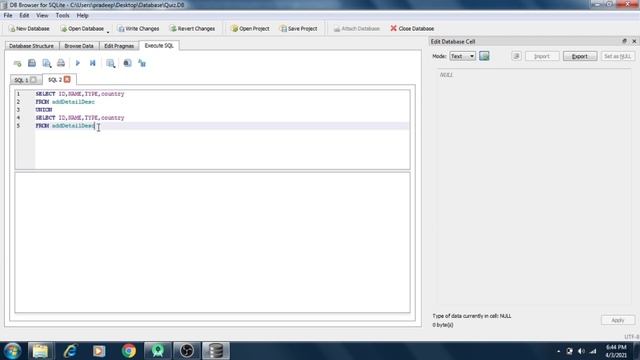The width and height of the screenshot is (640, 360).
Task: Show hidden system tray icons arrow
Action: 558,351
